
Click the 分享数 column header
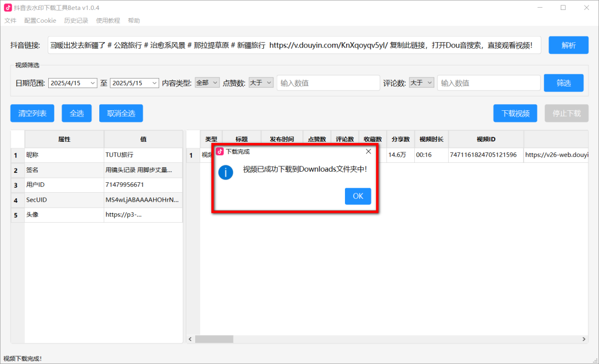401,139
